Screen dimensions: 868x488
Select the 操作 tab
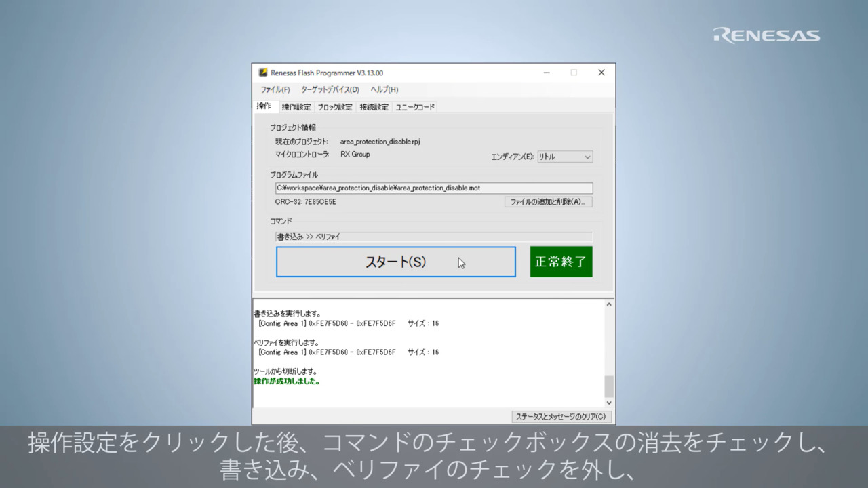[264, 106]
